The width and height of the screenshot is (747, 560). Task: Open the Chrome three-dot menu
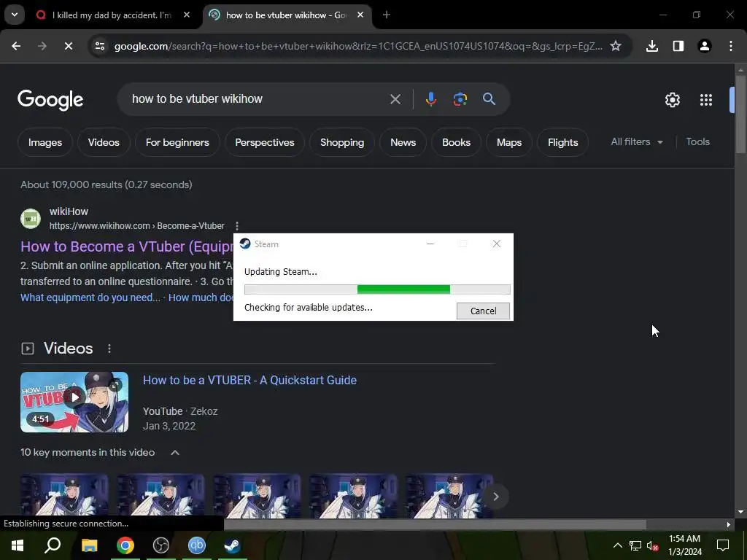731,46
